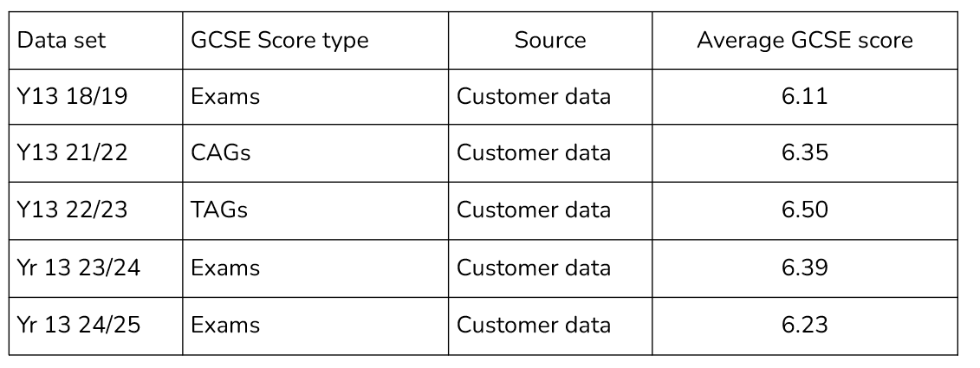The height and width of the screenshot is (368, 980).
Task: Click the 6.11 average score cell
Action: point(805,97)
